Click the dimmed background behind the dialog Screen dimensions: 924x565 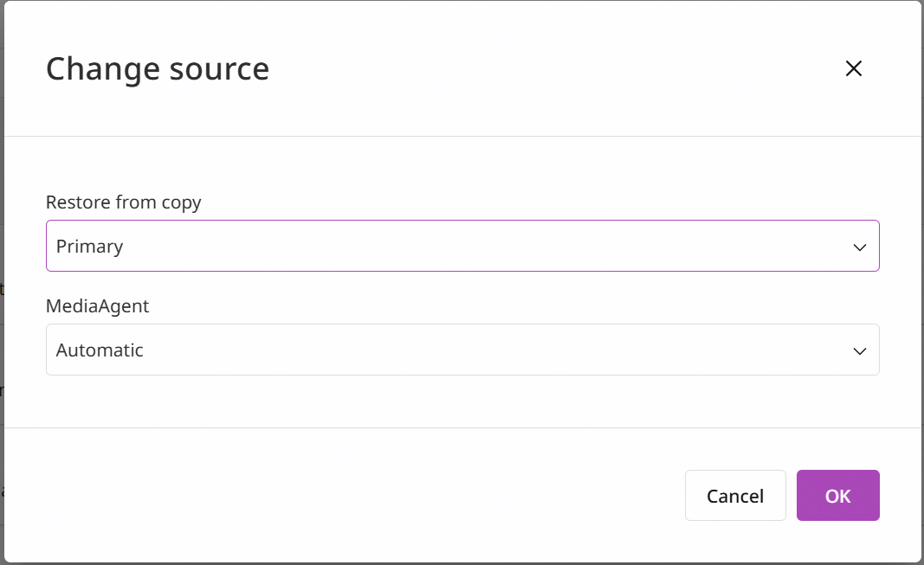2,282
